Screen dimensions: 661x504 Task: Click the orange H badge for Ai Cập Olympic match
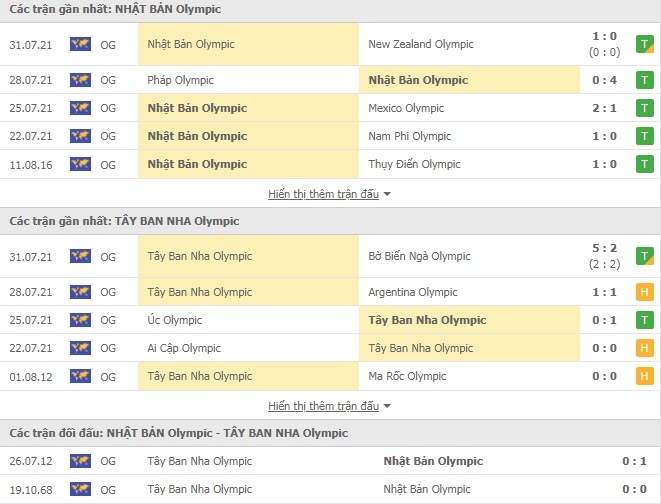click(x=645, y=348)
